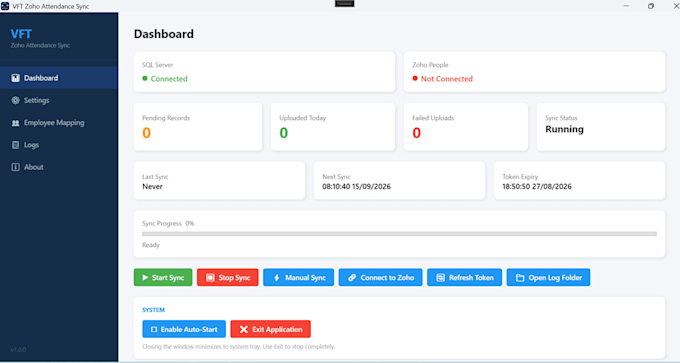Viewport: 680px width, 363px height.
Task: Click the red Zoho People status dot
Action: 415,78
